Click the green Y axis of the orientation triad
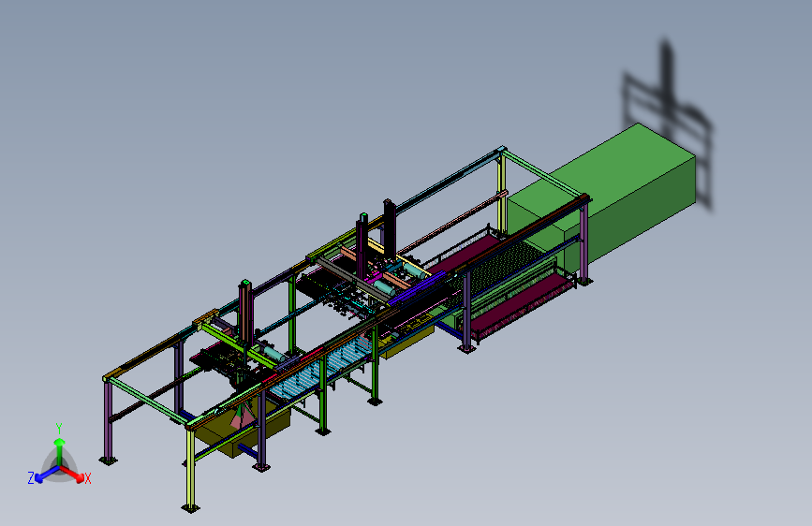812x526 pixels. [60, 451]
